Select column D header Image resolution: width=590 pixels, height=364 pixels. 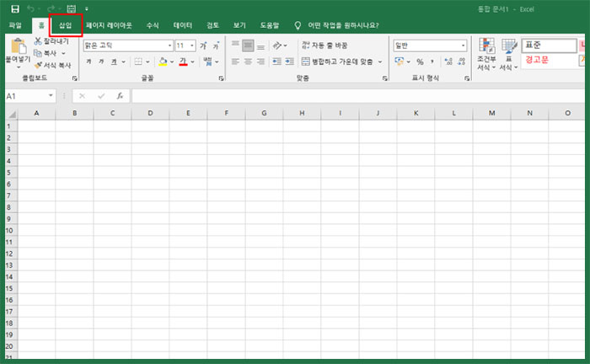click(150, 113)
